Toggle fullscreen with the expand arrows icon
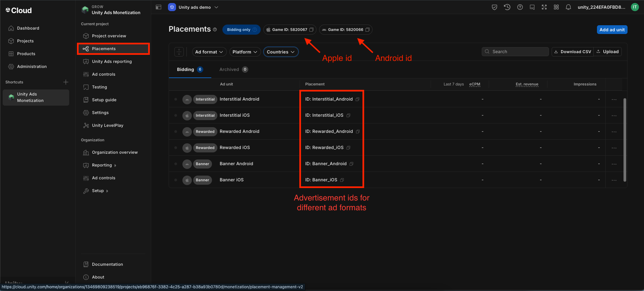 (x=544, y=7)
